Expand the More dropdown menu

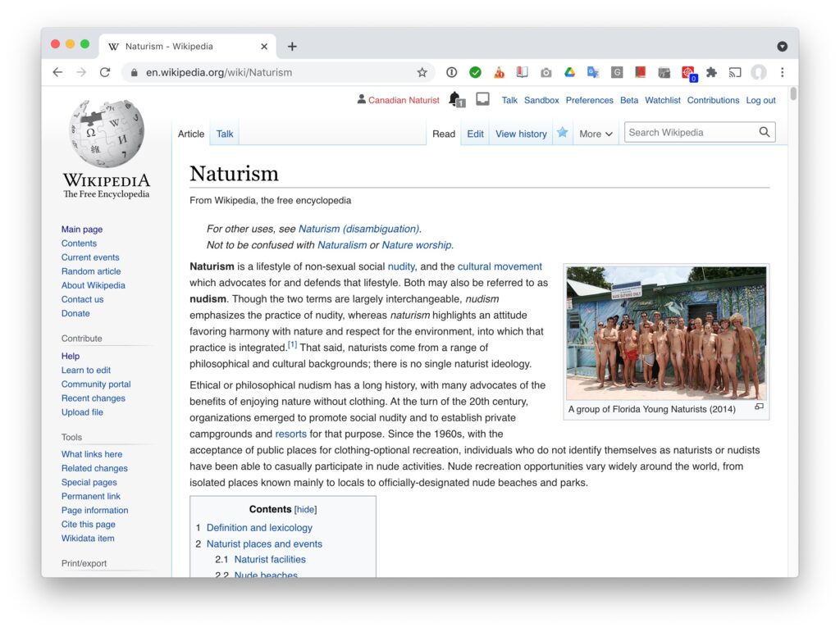tap(596, 134)
